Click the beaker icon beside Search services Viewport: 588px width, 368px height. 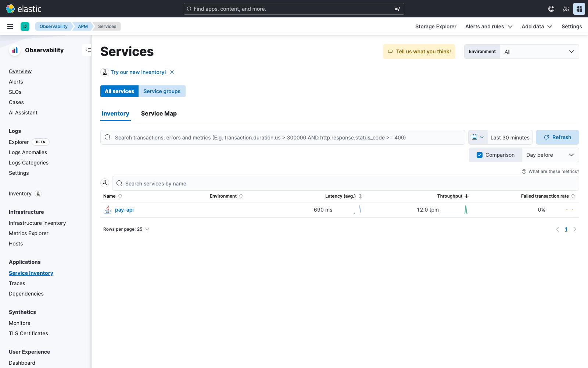click(105, 183)
